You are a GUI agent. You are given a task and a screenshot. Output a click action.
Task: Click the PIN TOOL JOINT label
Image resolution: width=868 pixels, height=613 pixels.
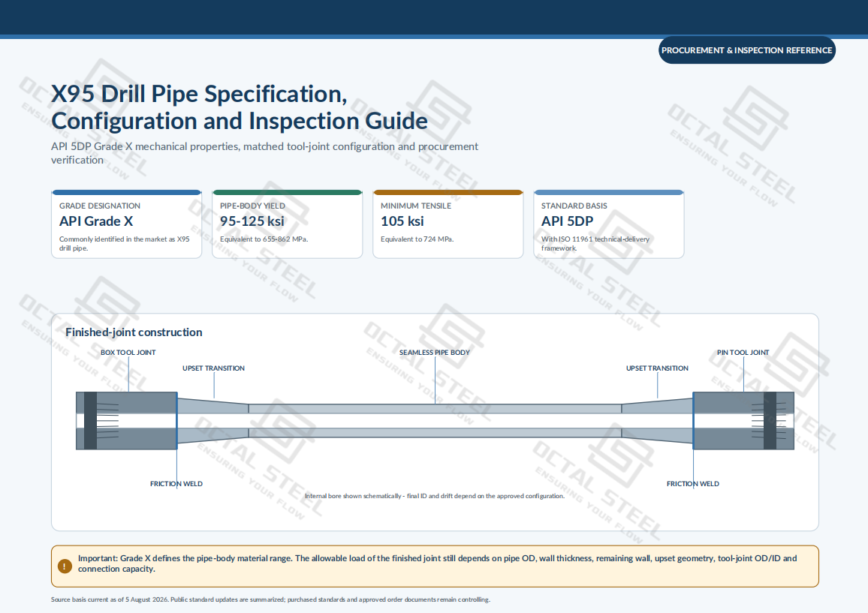(x=743, y=353)
